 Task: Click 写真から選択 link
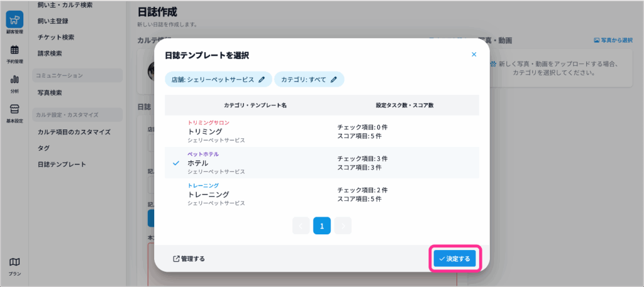(613, 40)
